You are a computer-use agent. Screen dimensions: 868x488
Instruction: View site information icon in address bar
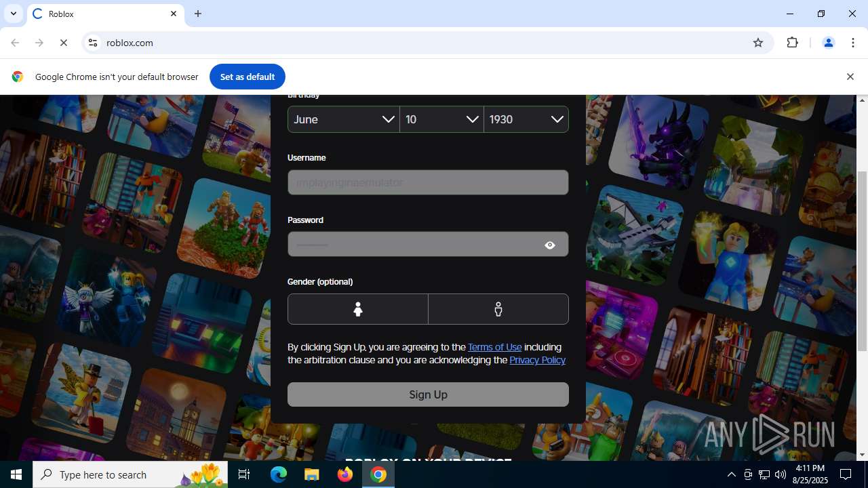click(x=94, y=43)
